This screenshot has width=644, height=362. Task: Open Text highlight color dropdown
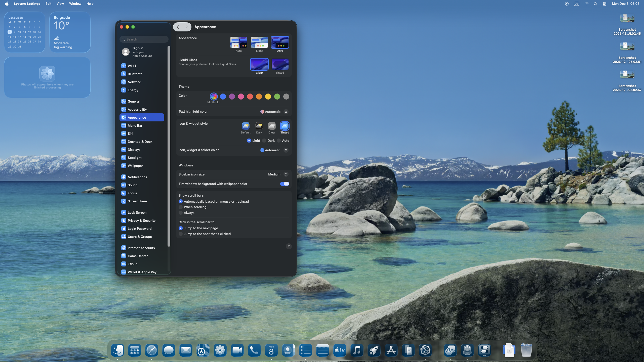click(274, 112)
